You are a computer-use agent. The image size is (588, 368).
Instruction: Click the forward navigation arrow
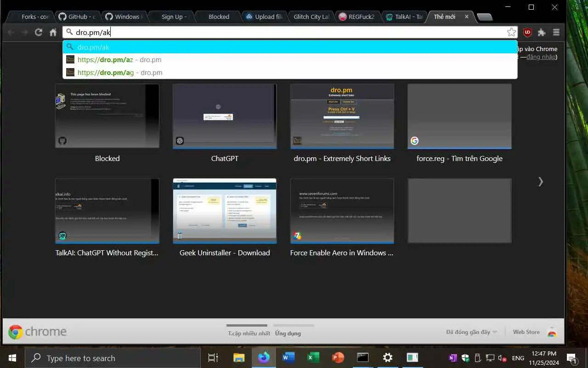(x=25, y=32)
